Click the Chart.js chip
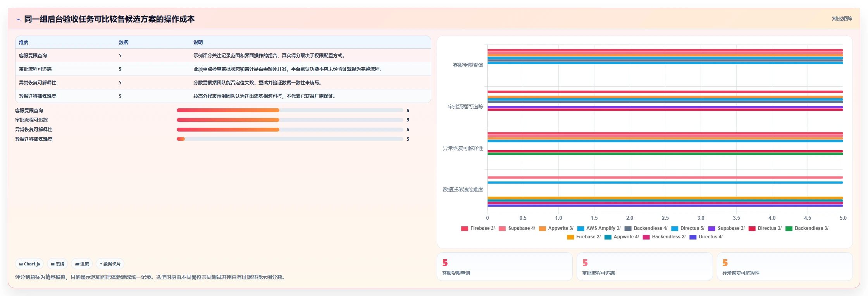Image resolution: width=868 pixels, height=296 pixels. [x=29, y=264]
